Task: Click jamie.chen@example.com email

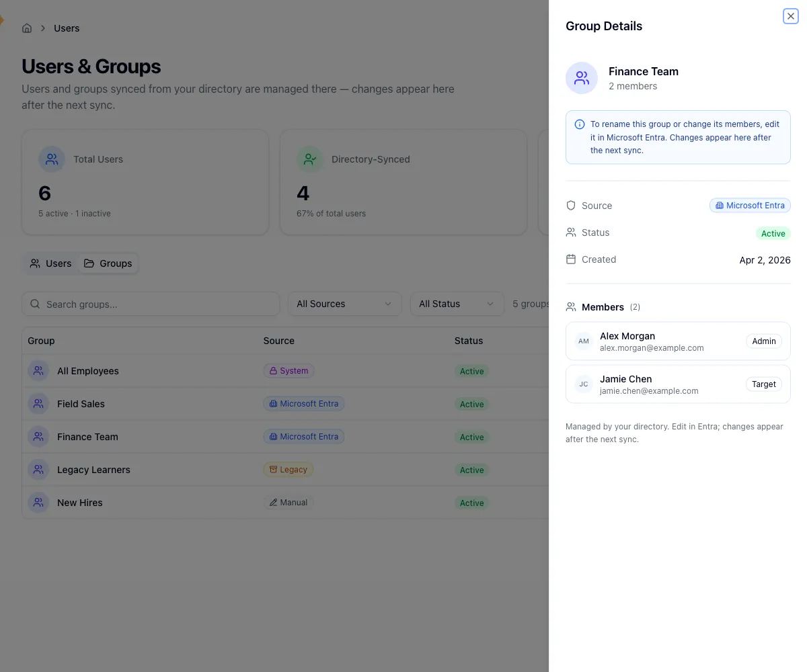Action: [649, 391]
